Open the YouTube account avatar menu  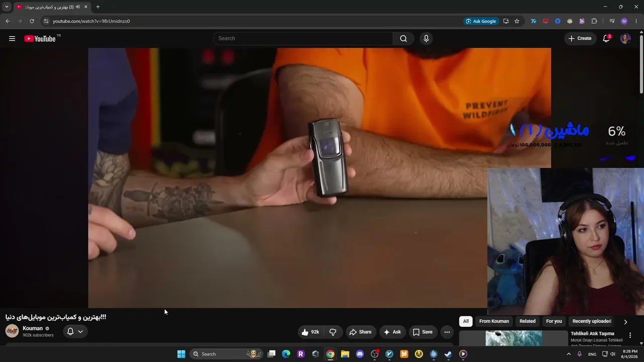coord(625,39)
